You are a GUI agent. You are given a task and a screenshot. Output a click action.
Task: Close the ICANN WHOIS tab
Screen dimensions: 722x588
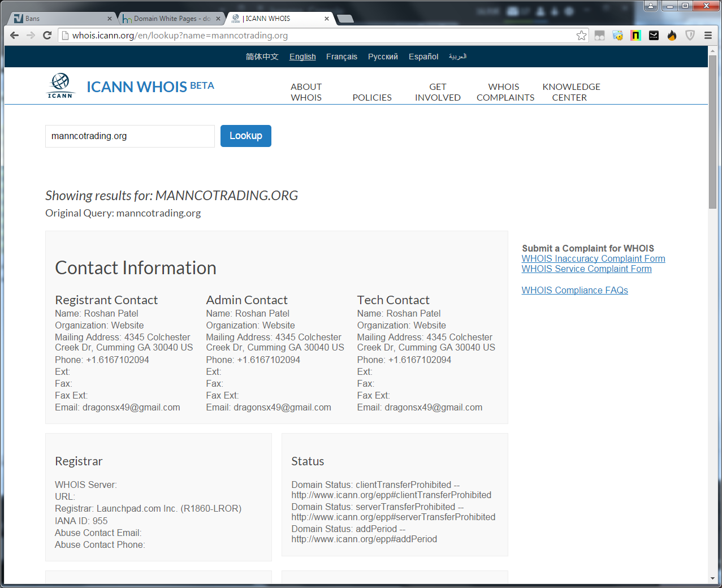pos(327,19)
